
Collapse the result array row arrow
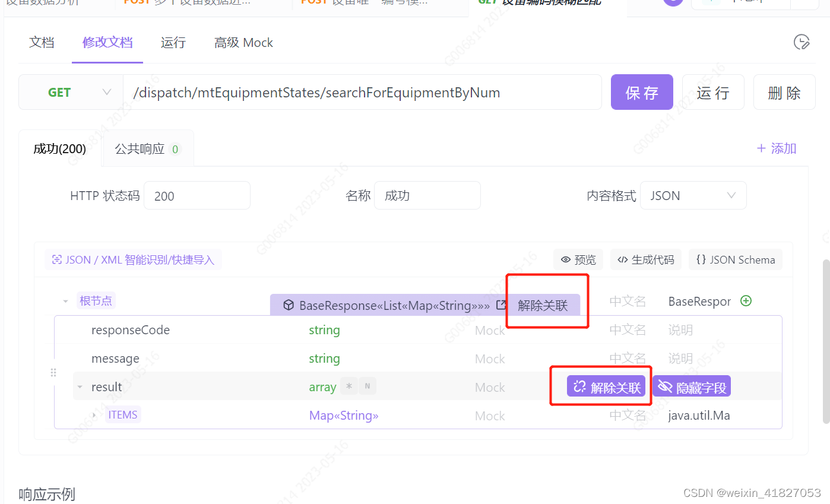pos(80,387)
